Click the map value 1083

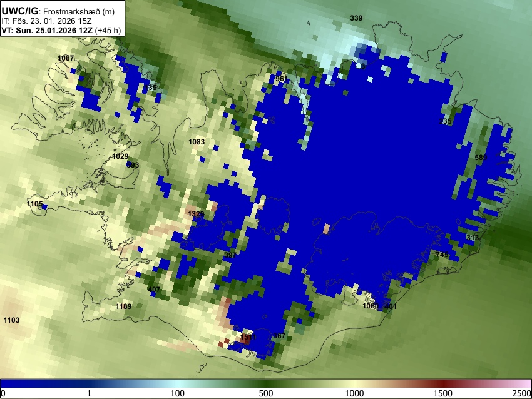pyautogui.click(x=197, y=142)
